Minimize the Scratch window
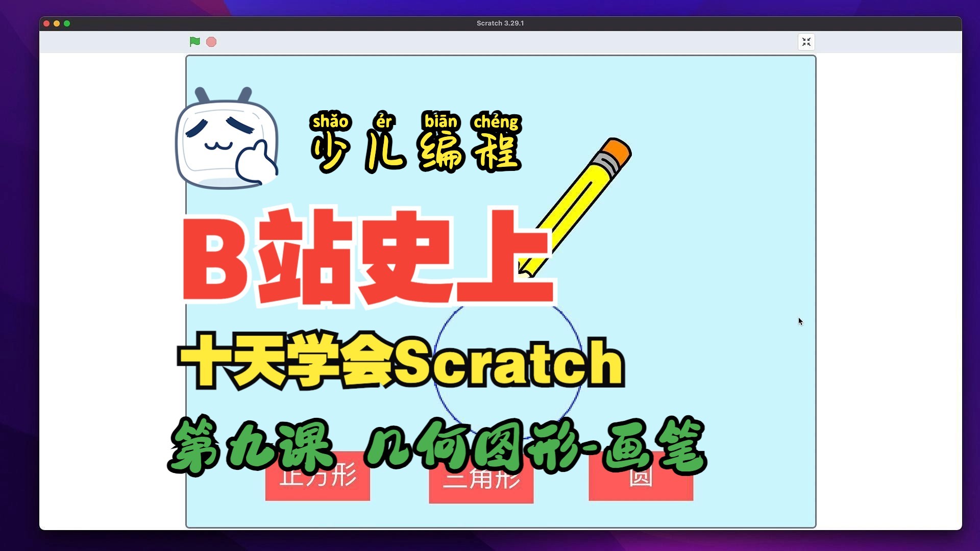This screenshot has height=551, width=980. [x=57, y=23]
